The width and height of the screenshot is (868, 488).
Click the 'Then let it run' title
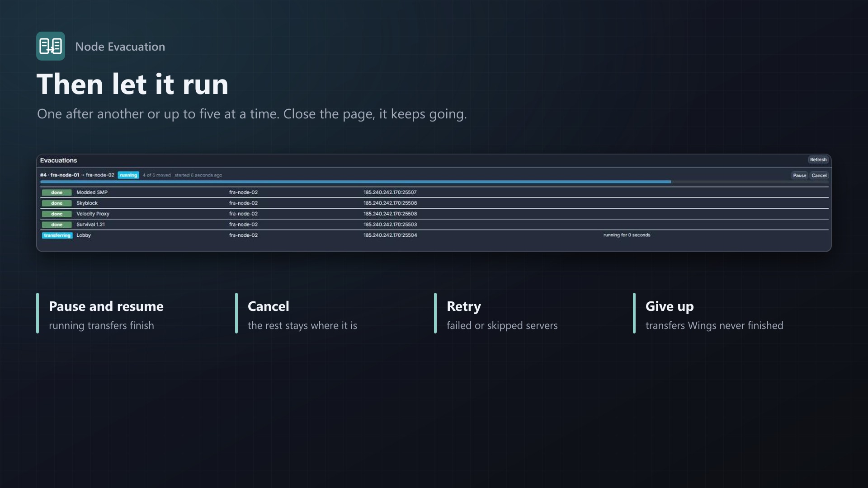132,84
